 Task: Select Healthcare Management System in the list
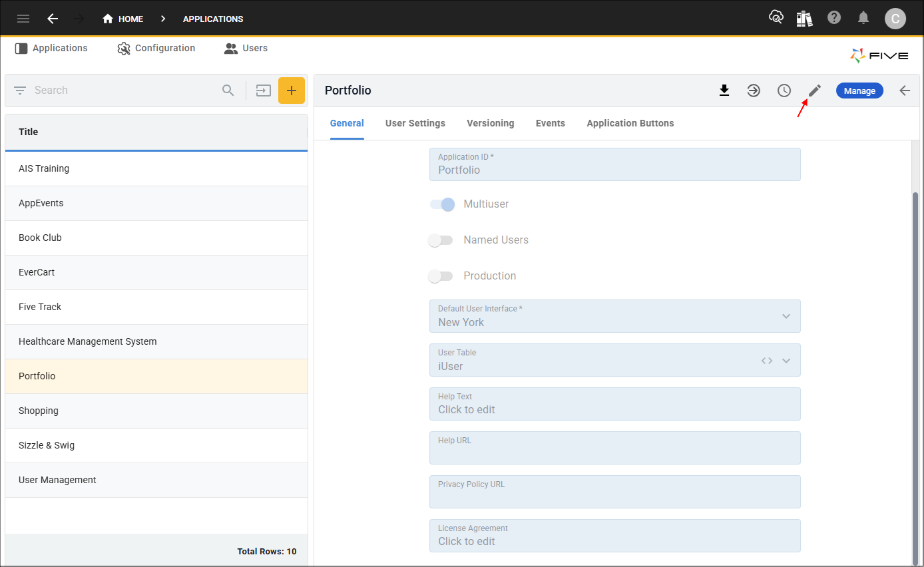(x=88, y=341)
